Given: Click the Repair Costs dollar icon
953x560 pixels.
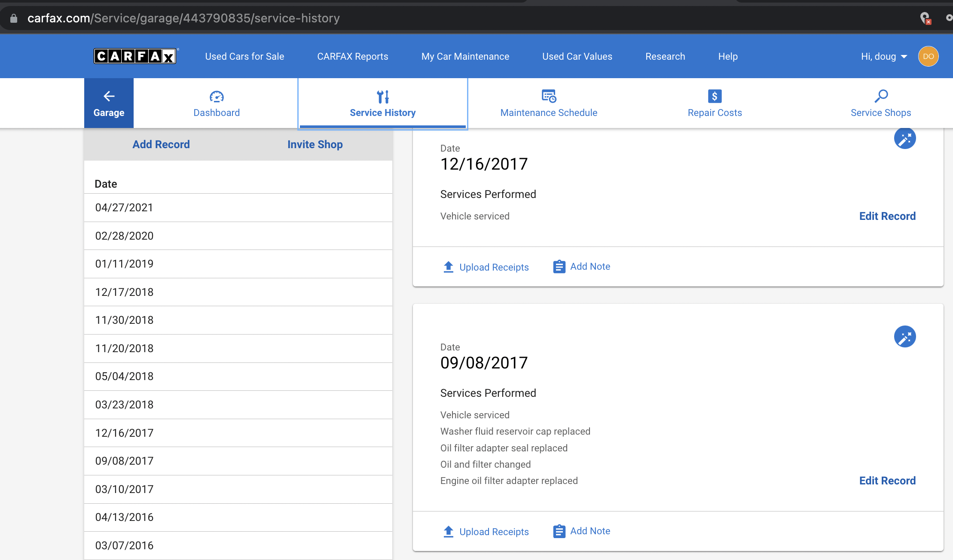Looking at the screenshot, I should tap(715, 96).
